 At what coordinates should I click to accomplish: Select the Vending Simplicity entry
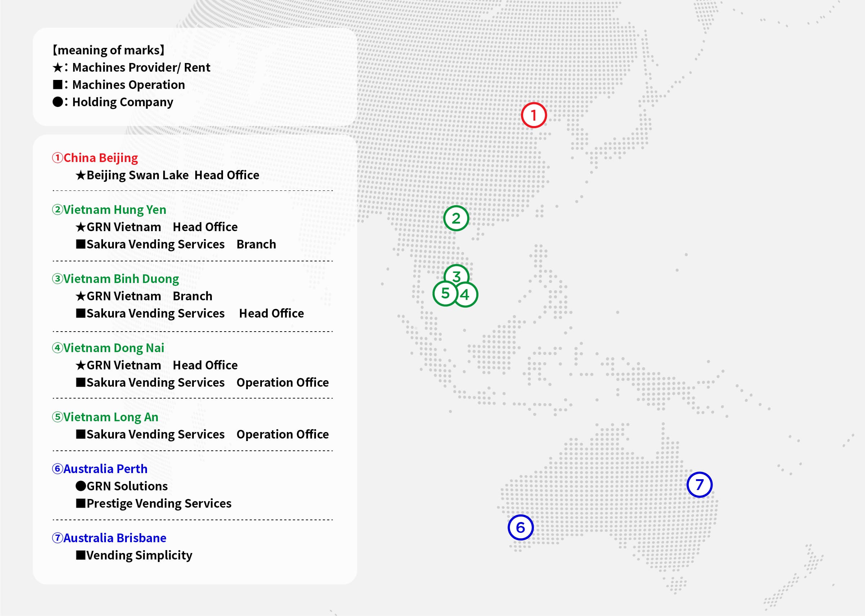coord(134,555)
